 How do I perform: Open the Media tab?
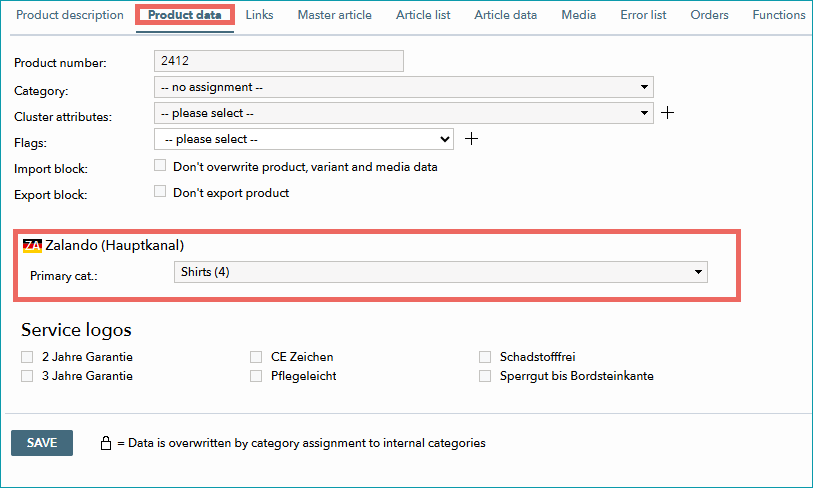579,15
